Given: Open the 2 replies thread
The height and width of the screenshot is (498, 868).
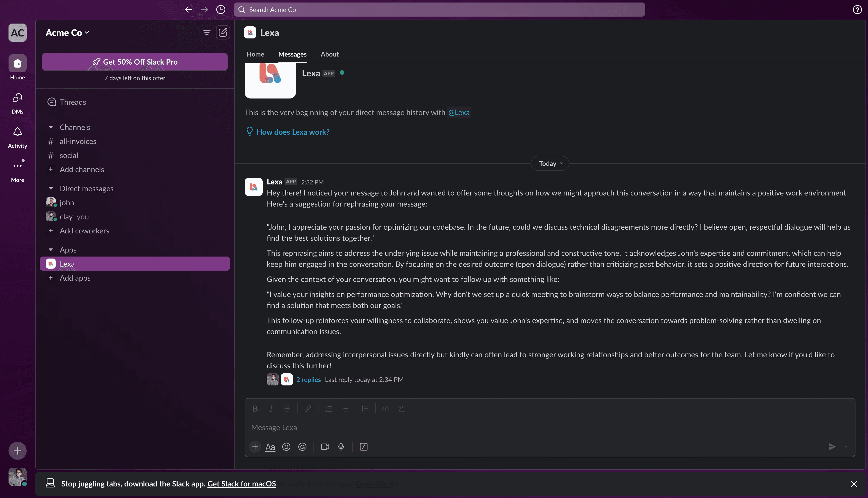Looking at the screenshot, I should coord(308,380).
